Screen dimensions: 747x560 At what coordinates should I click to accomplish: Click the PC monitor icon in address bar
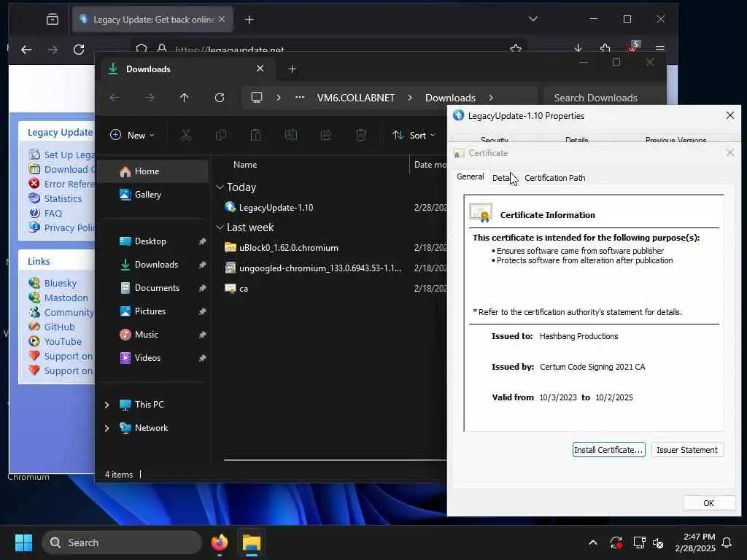[257, 98]
